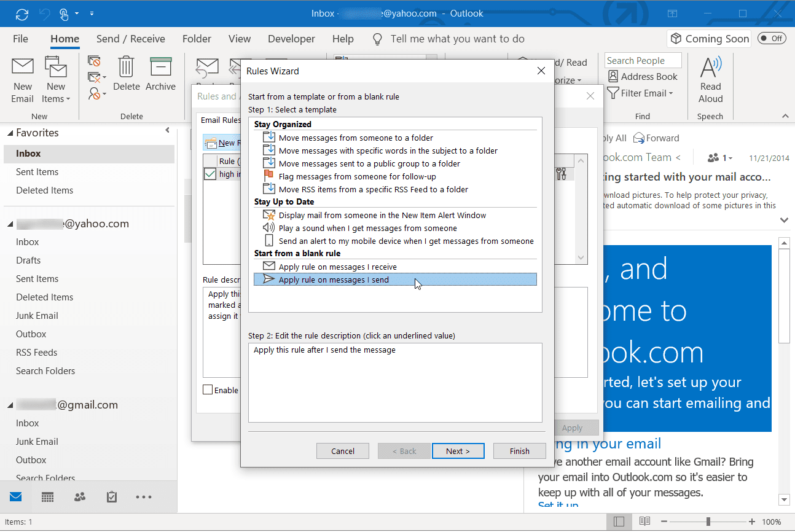Click the Tell me what you want to do box

click(458, 39)
